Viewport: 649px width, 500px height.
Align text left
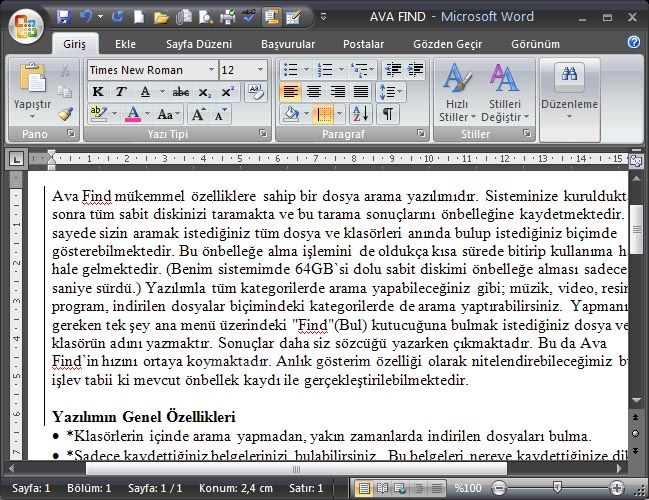pyautogui.click(x=290, y=91)
